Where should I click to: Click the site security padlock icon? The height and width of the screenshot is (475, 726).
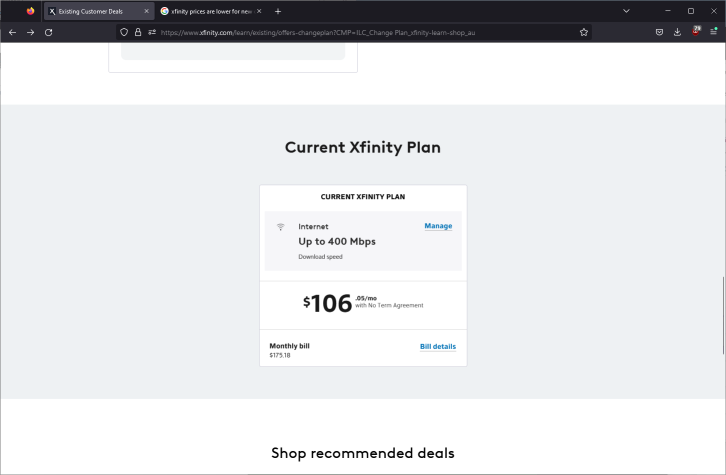click(138, 32)
